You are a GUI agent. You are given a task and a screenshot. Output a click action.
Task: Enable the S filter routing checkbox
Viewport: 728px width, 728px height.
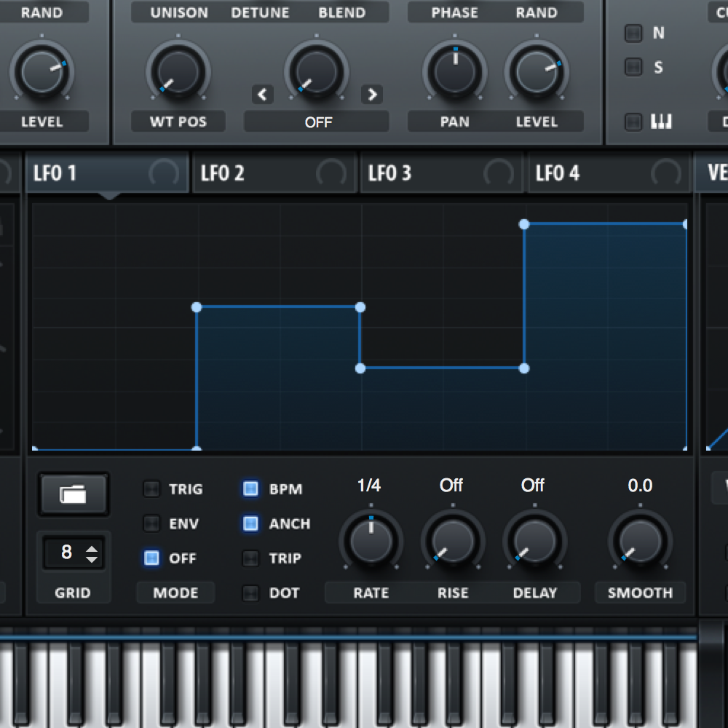tap(633, 67)
